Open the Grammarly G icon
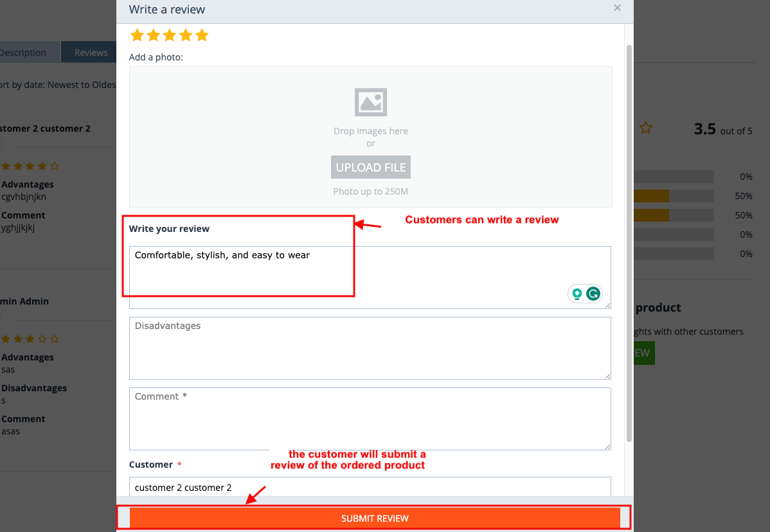 click(593, 294)
